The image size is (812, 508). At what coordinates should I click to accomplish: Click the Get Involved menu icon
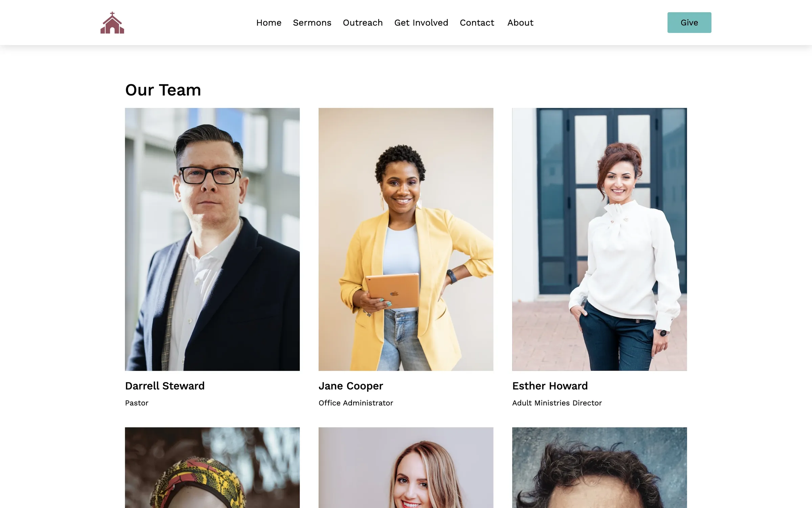point(421,22)
